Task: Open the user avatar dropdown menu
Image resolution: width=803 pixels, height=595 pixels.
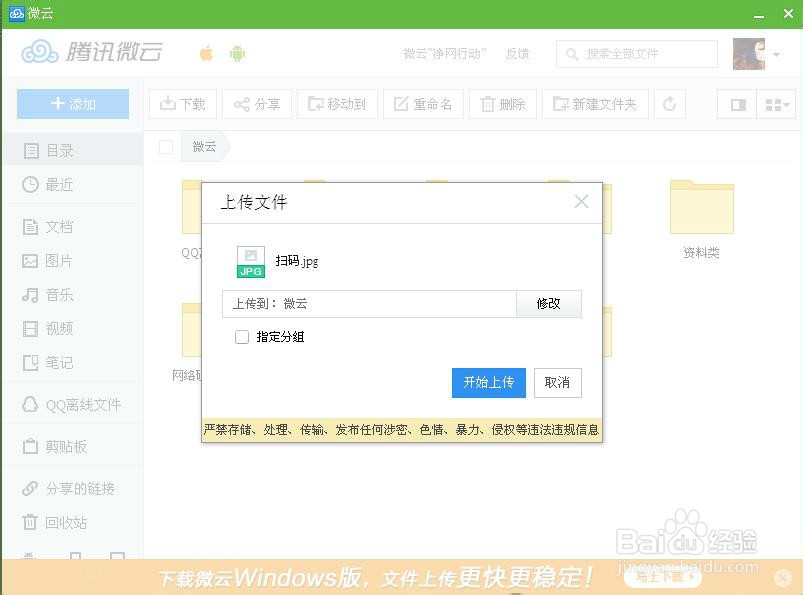Action: point(749,53)
